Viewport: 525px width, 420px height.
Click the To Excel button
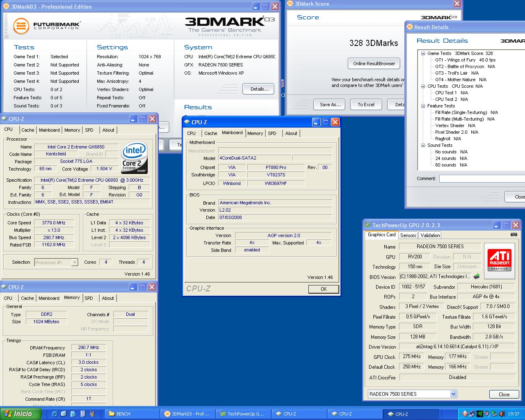(366, 105)
